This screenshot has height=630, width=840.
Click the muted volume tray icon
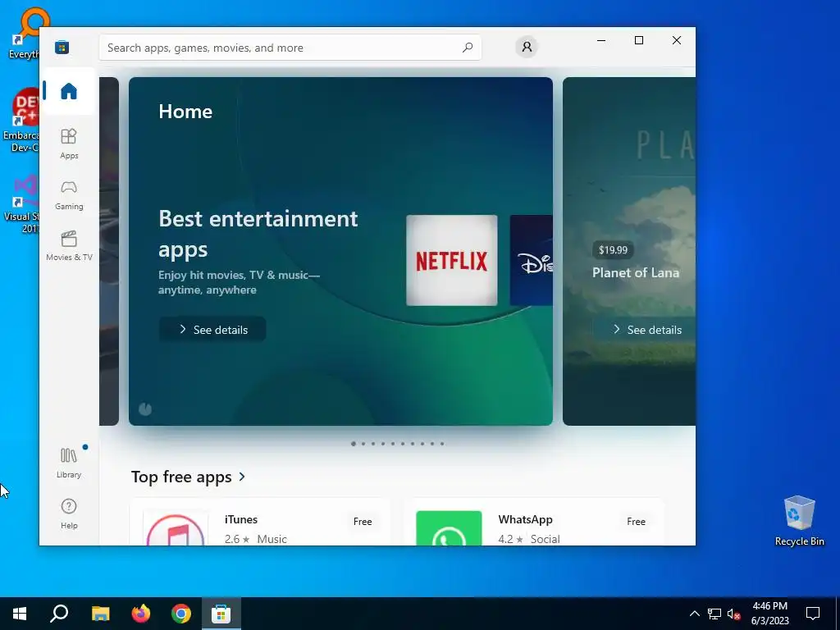click(733, 614)
